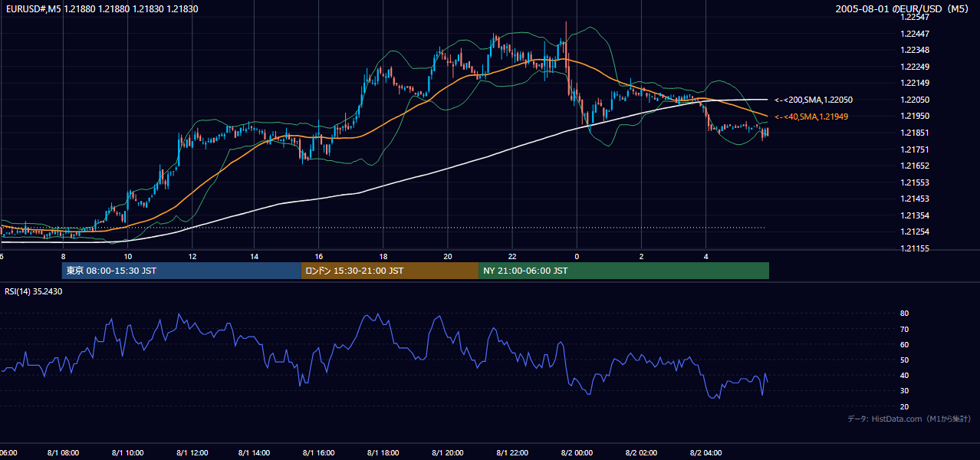
Task: Click the 8/1 10:00 time axis label
Action: 128,453
